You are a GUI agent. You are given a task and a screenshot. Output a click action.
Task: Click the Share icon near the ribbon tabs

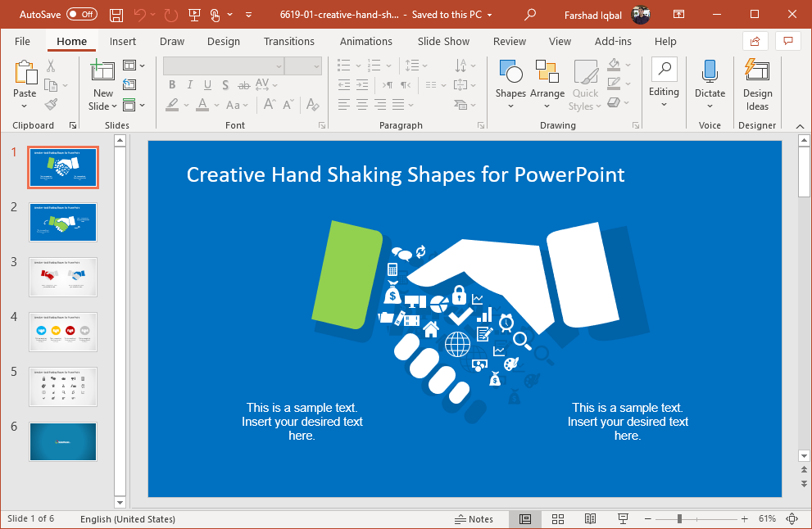[x=754, y=41]
